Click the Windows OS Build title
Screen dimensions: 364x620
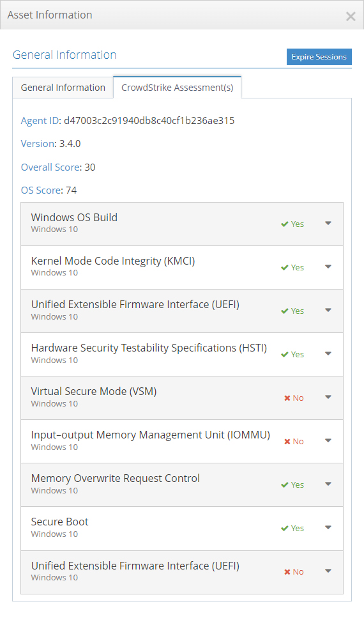point(74,217)
